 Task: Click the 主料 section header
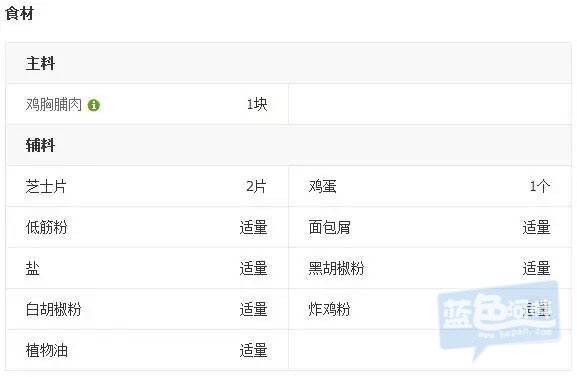(40, 63)
